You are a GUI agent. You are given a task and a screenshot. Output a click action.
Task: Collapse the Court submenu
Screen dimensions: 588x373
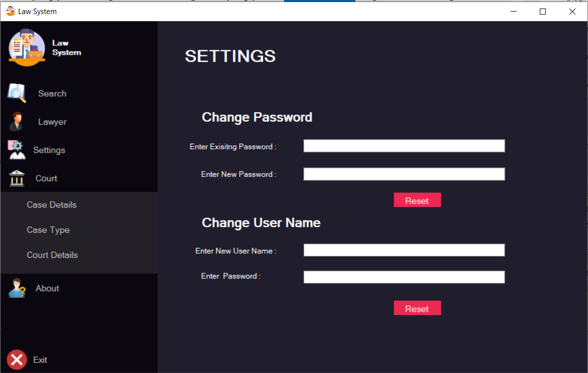(46, 178)
